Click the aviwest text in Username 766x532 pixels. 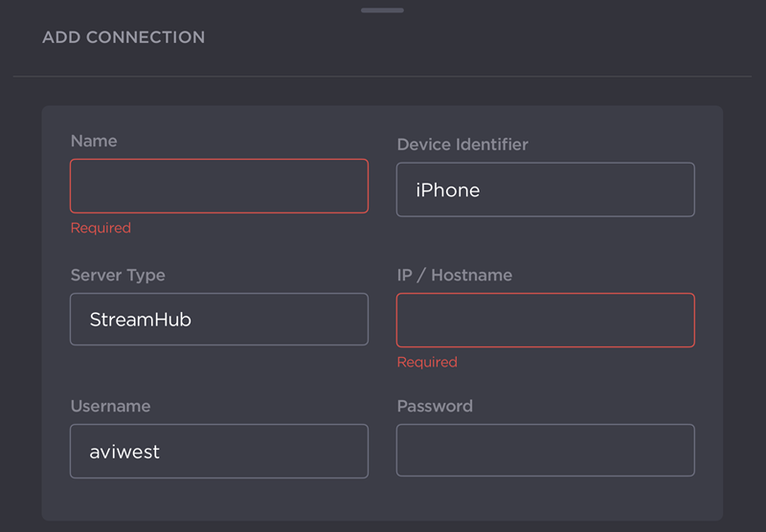124,452
